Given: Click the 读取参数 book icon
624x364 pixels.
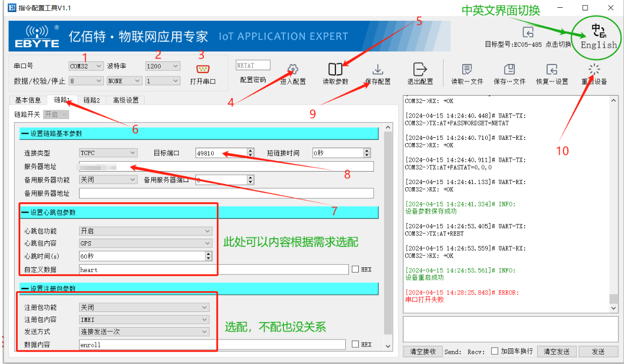Looking at the screenshot, I should [x=335, y=69].
